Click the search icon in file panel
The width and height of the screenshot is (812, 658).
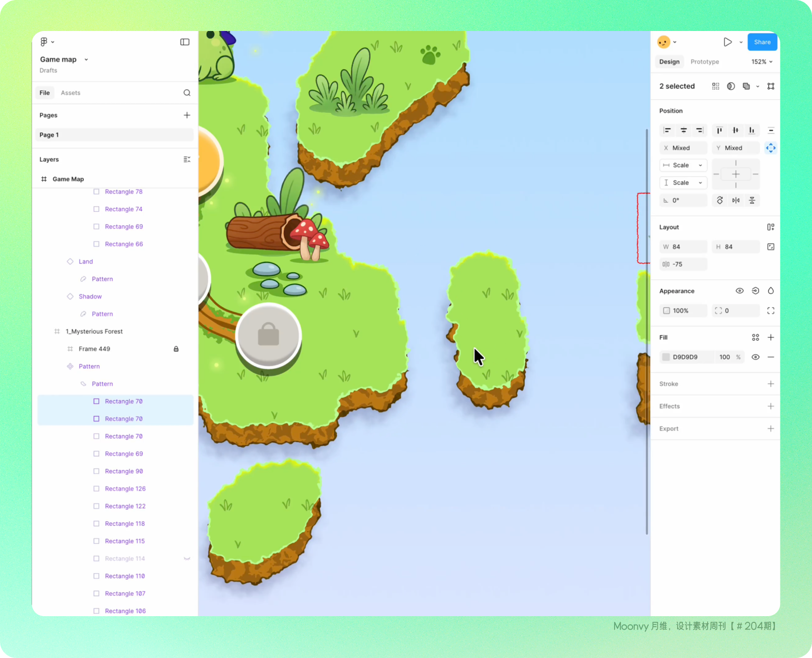(x=187, y=93)
